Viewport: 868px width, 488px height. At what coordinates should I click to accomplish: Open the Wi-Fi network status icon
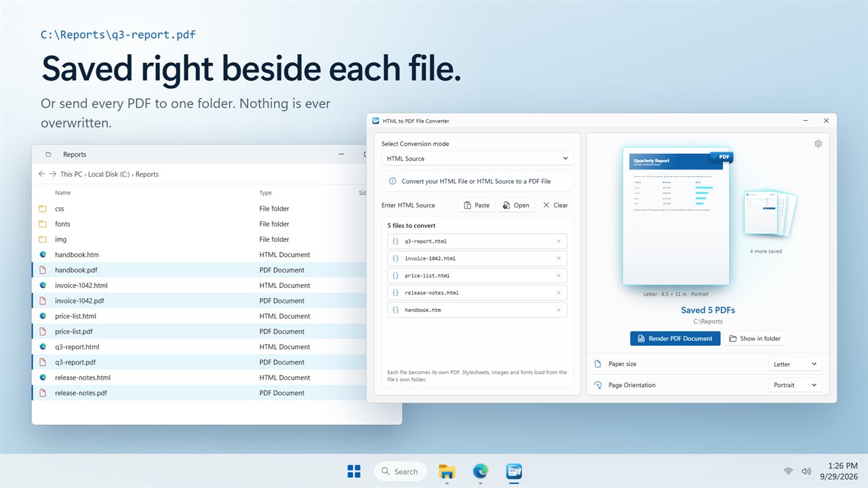788,471
